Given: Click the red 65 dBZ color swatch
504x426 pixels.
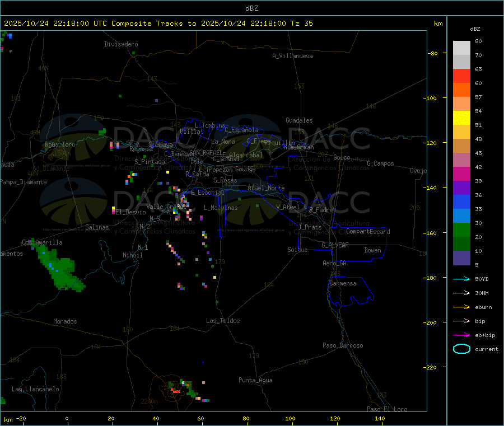Looking at the screenshot, I should point(461,76).
